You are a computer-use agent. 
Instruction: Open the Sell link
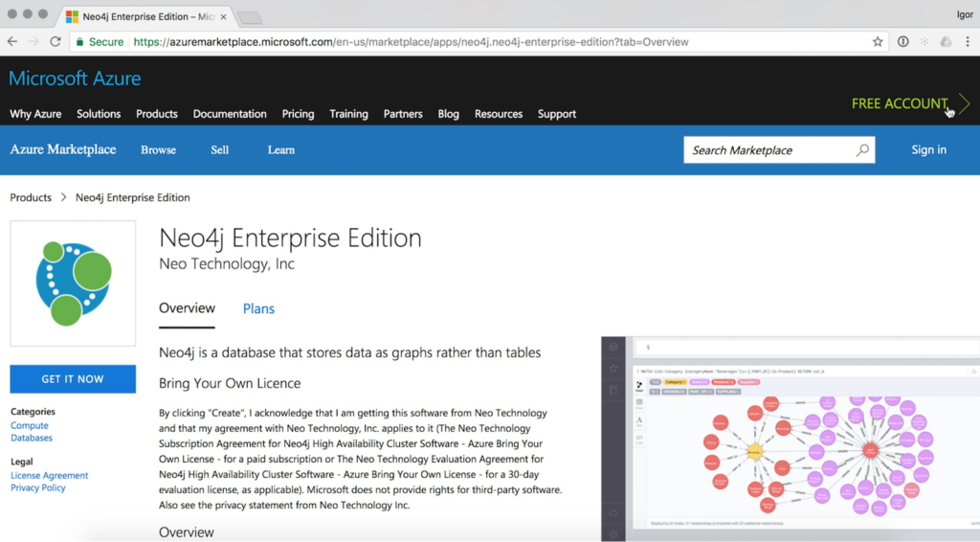point(219,150)
